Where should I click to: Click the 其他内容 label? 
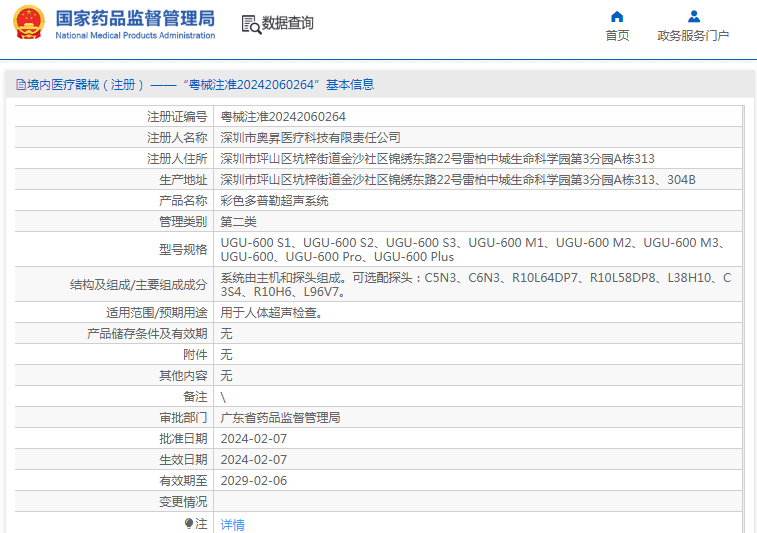click(183, 376)
